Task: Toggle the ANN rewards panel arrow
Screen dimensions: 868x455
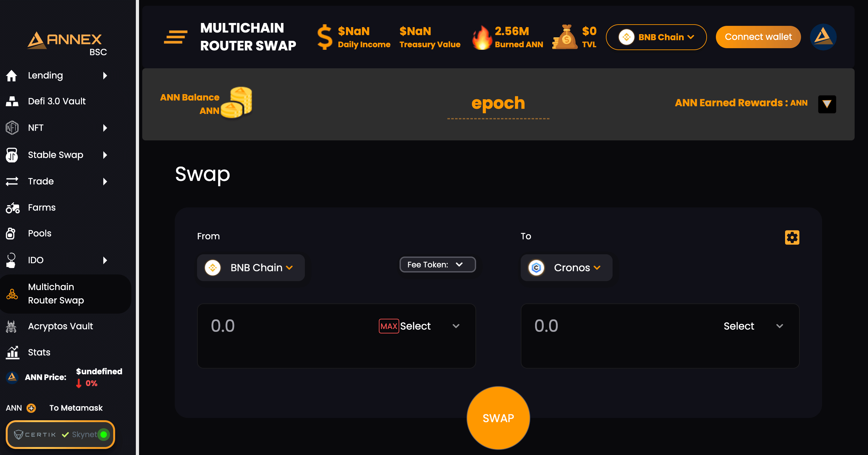Action: pos(827,104)
